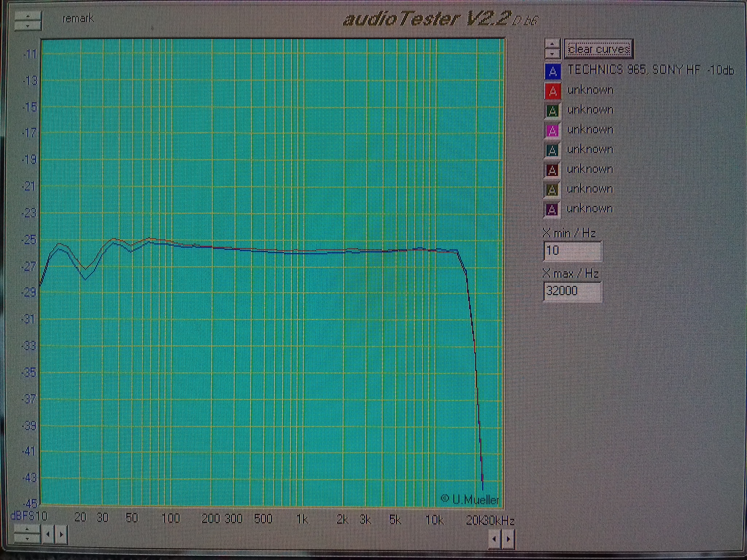Click the purple curve A icon
The image size is (747, 560).
coord(552,209)
